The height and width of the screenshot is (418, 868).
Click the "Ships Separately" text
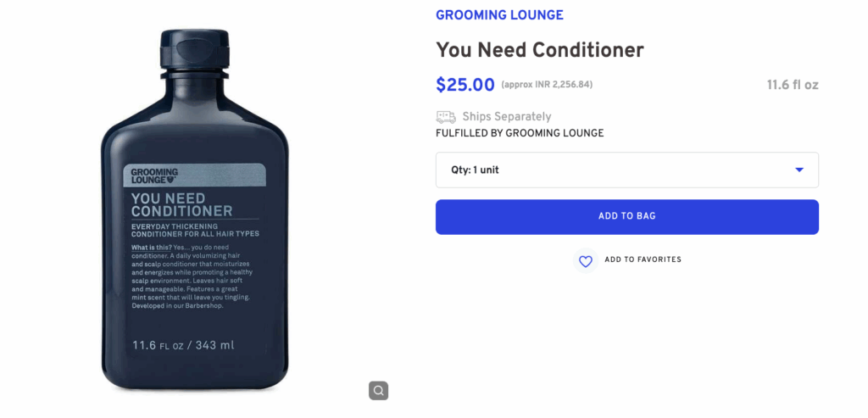[506, 117]
